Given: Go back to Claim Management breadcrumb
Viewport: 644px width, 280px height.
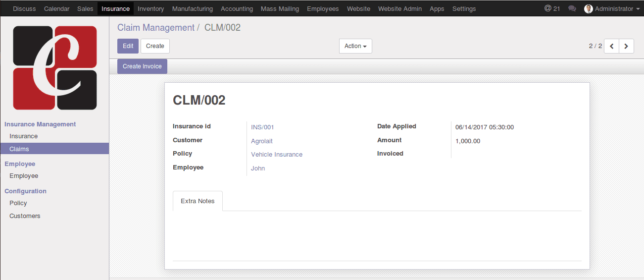Looking at the screenshot, I should pyautogui.click(x=156, y=28).
